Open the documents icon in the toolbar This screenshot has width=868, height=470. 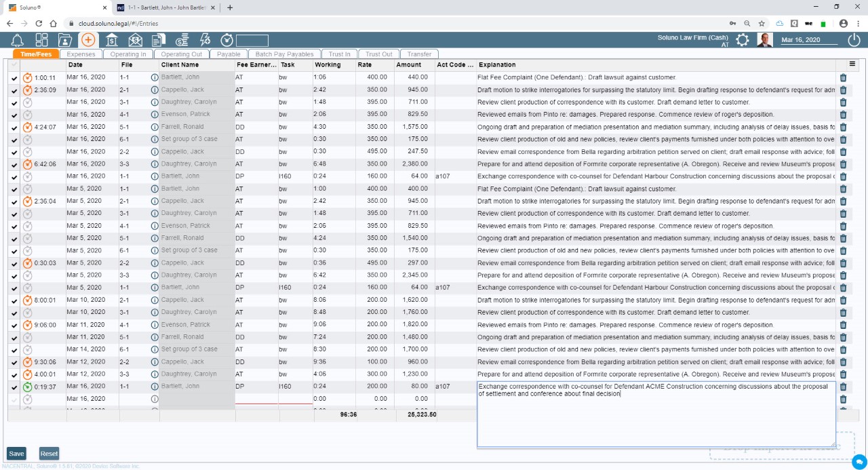coord(158,39)
